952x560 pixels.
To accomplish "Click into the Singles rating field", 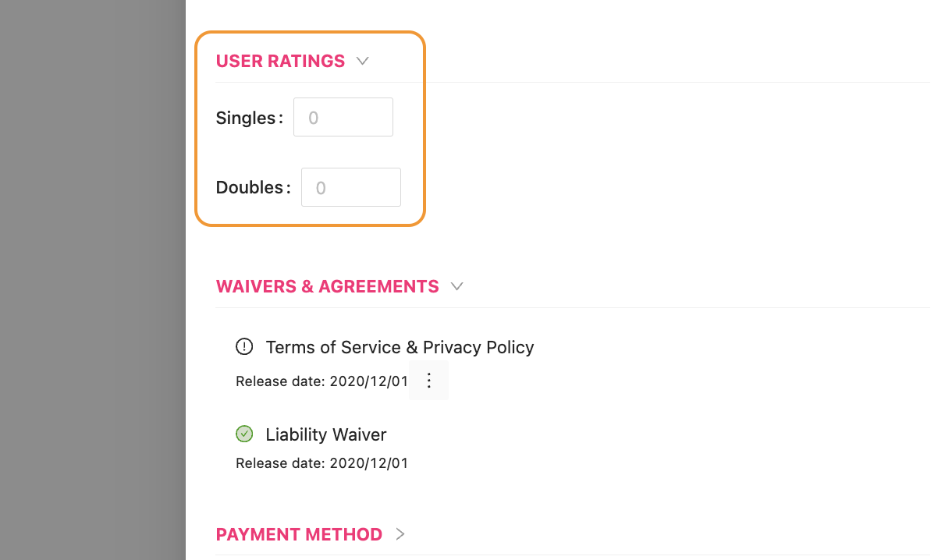I will tap(343, 118).
